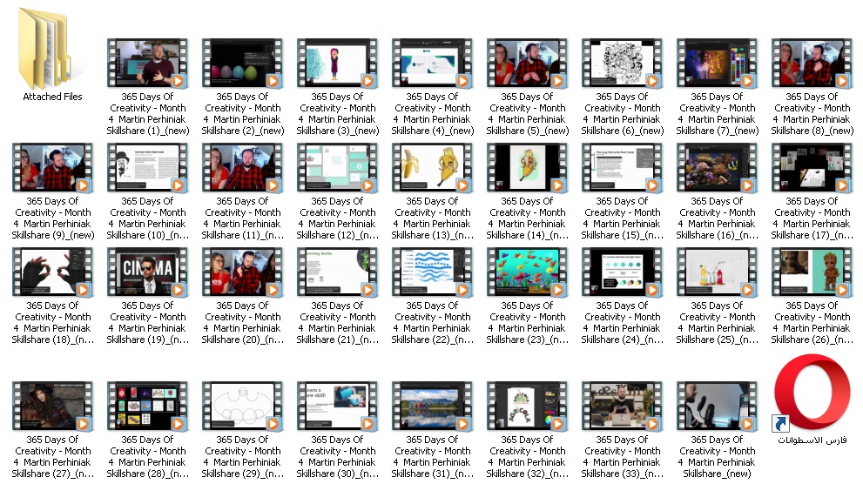Select video file Skillshare (24)
Image resolution: width=863 pixels, height=504 pixels.
623,272
